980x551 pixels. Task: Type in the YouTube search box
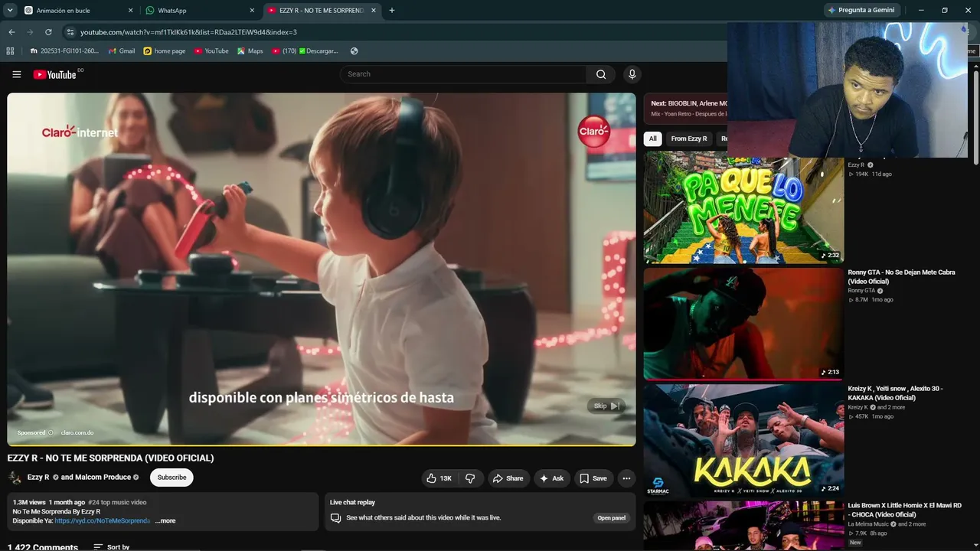(x=463, y=74)
